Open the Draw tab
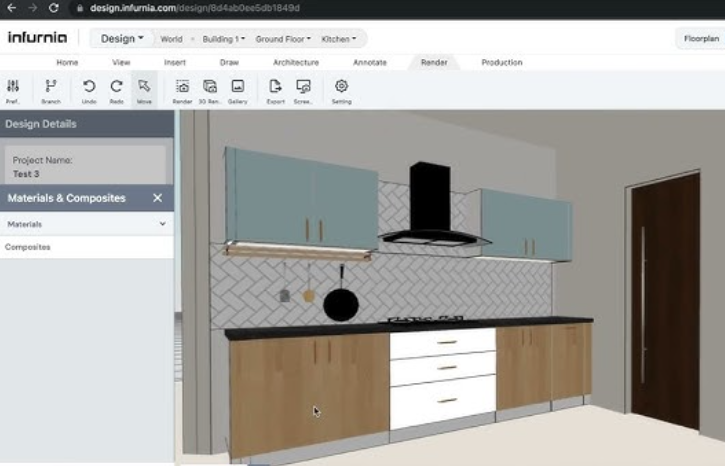 tap(229, 62)
